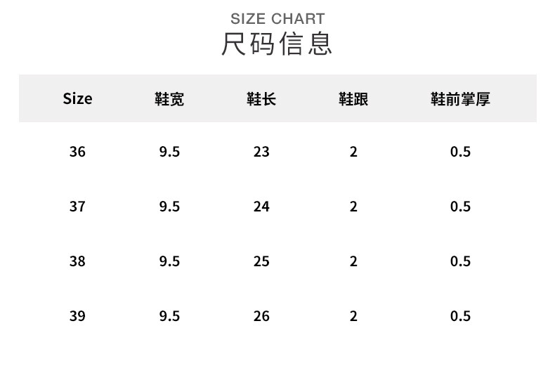Click 9.5 width in size 39 row

click(169, 316)
